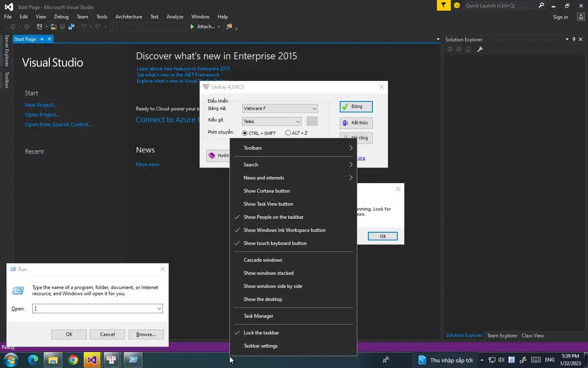Expand the Search submenu
Viewport: 588px width, 368px height.
[x=293, y=165]
